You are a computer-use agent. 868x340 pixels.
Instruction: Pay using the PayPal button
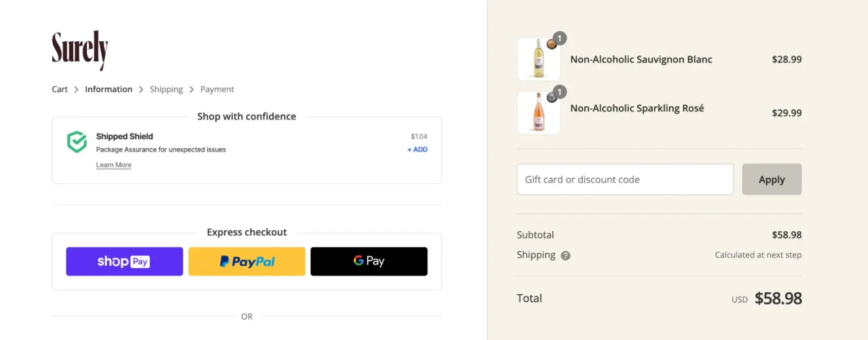[x=247, y=262]
